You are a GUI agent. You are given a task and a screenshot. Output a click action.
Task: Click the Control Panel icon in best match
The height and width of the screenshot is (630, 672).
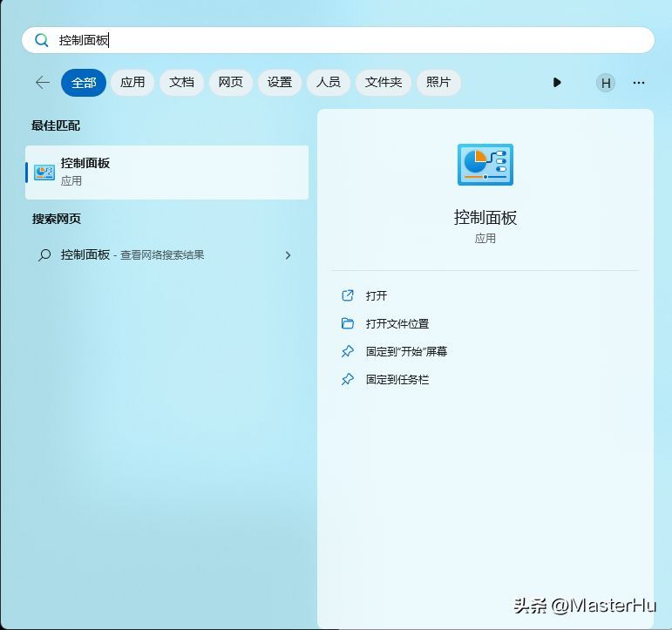pos(44,172)
